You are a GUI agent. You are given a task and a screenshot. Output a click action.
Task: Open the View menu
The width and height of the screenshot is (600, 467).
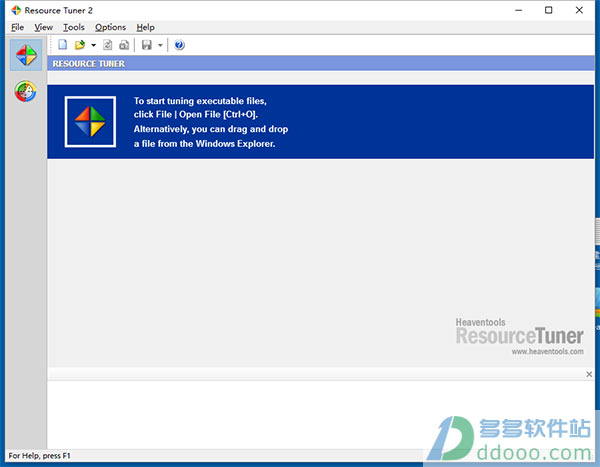[44, 27]
